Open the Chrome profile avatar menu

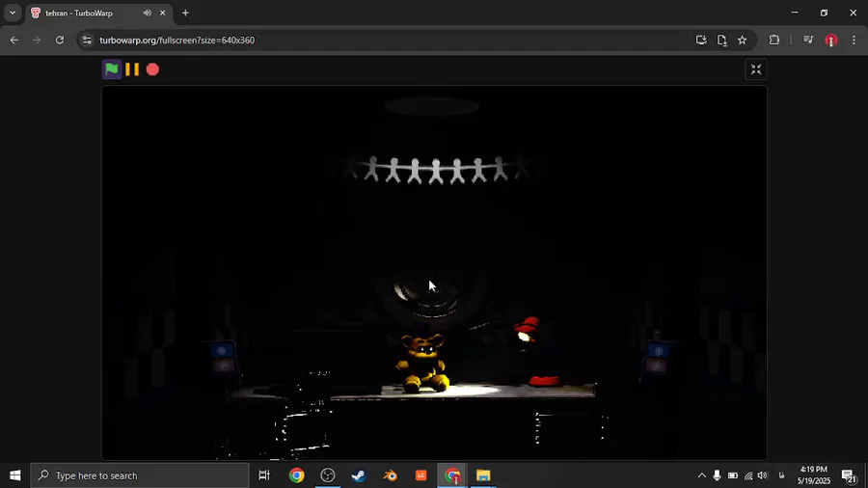click(831, 40)
